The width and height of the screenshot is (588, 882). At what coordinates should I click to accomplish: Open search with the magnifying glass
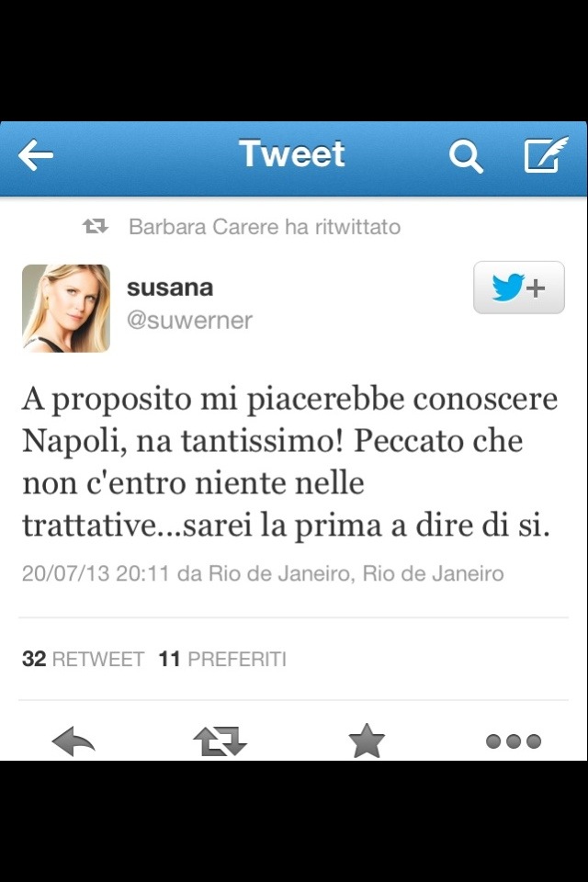tap(466, 156)
